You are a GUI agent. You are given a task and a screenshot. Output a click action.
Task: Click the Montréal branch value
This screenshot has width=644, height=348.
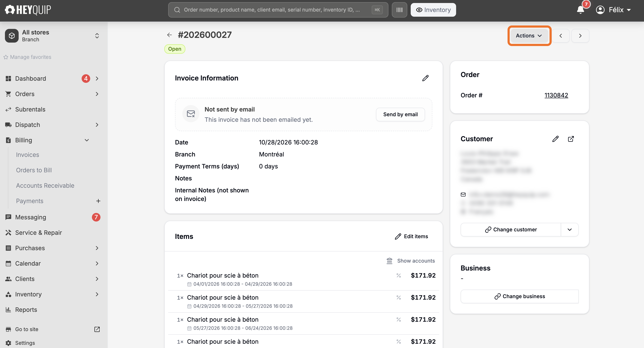click(271, 154)
